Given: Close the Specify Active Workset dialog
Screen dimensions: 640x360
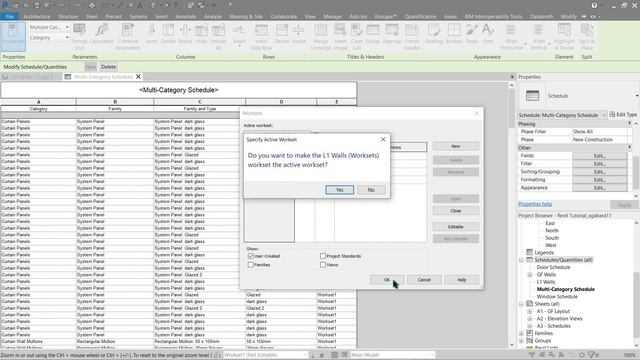Looking at the screenshot, I should (x=383, y=140).
